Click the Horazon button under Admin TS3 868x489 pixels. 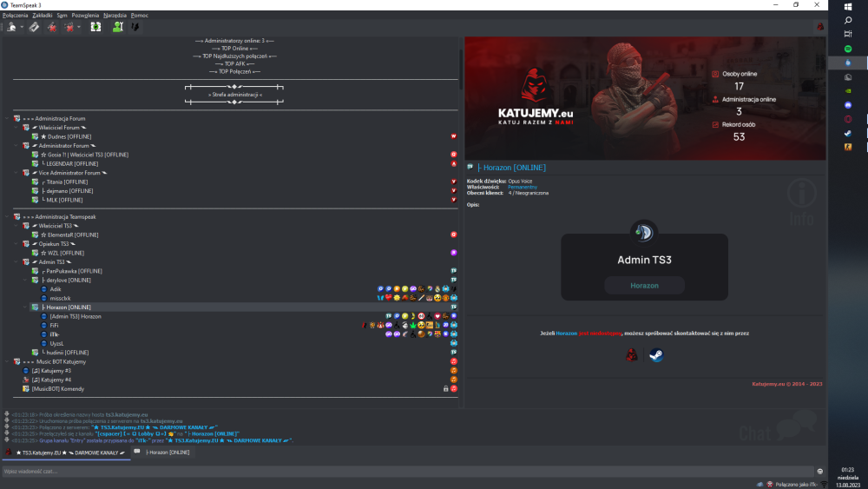[x=644, y=286]
